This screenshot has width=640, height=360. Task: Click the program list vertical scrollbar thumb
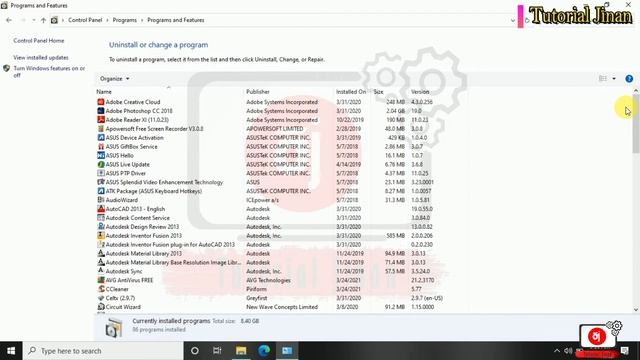coord(636,124)
